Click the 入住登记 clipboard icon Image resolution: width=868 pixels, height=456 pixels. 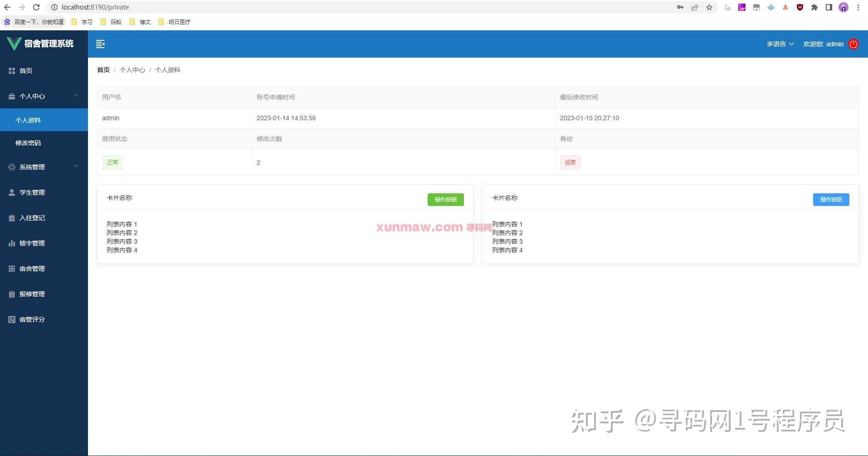(12, 218)
